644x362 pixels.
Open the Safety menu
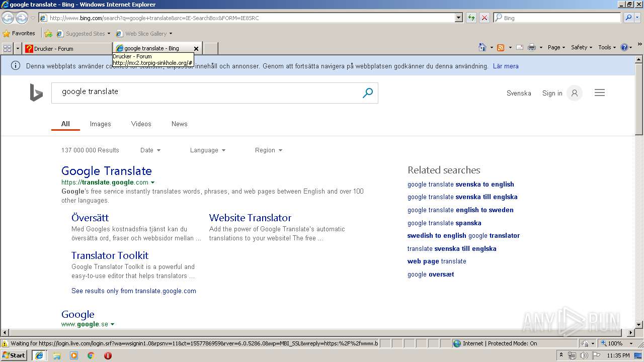[x=582, y=47]
